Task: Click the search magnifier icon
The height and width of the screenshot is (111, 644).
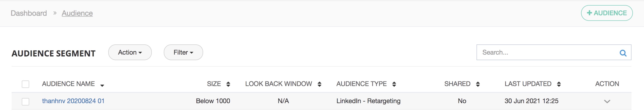Action: pos(623,53)
